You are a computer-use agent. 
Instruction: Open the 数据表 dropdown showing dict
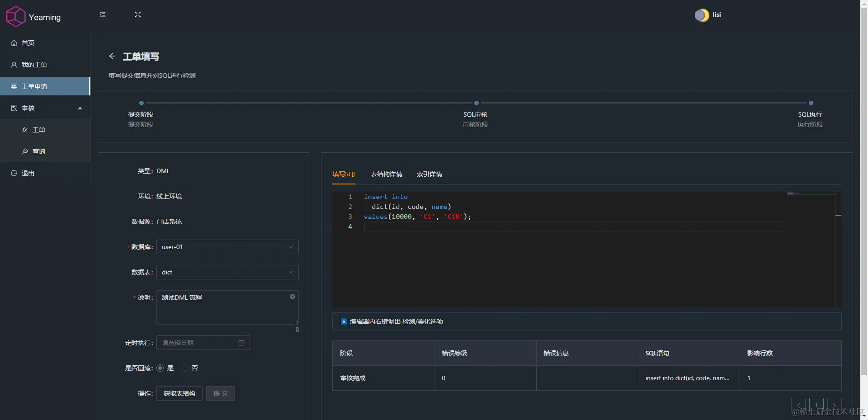(227, 272)
